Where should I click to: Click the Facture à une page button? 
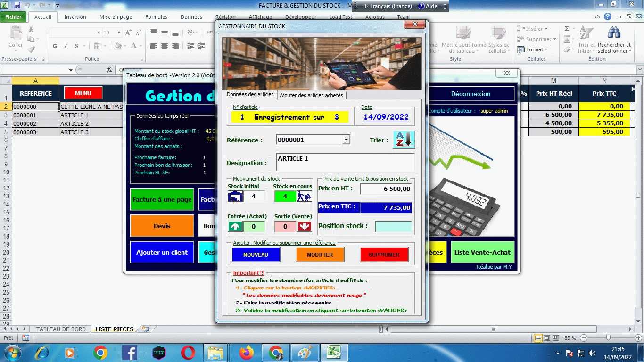[x=162, y=199]
